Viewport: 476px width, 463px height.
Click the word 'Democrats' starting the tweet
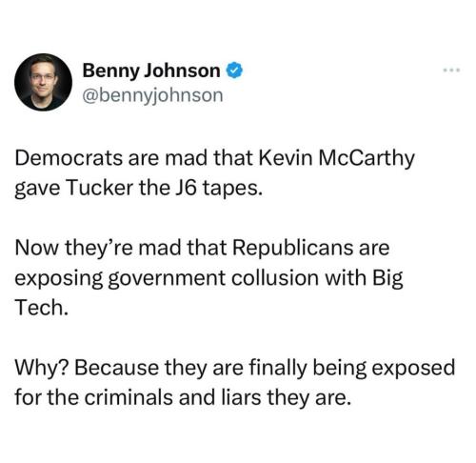click(x=69, y=158)
